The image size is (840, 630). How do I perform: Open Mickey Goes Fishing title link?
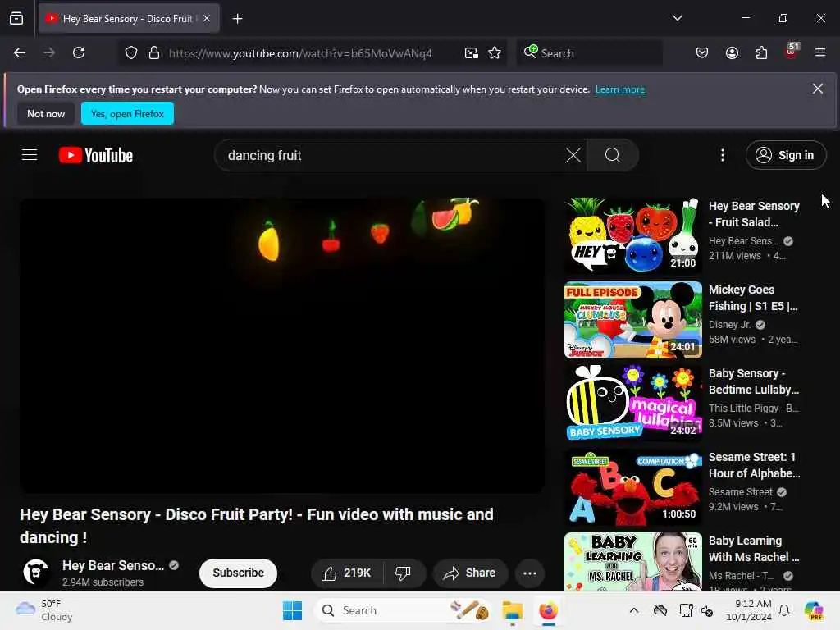(753, 298)
